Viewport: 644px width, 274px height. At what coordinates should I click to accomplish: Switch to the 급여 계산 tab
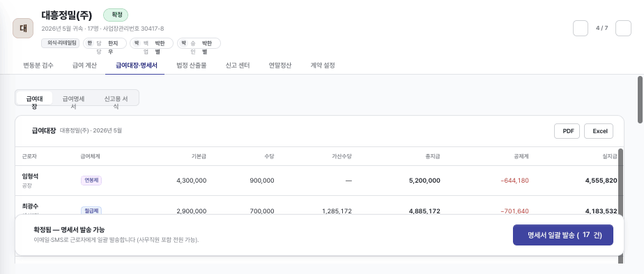click(x=84, y=66)
